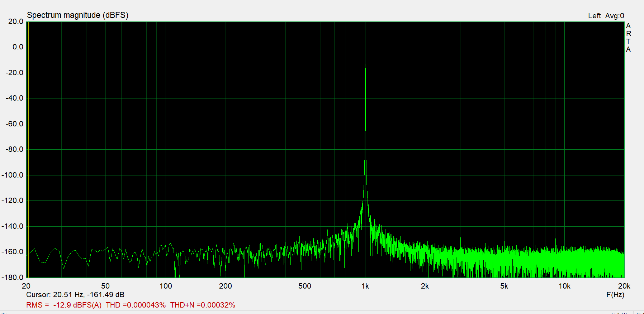Click the 'Avg:0' averaging readout
The width and height of the screenshot is (644, 314).
click(x=615, y=16)
